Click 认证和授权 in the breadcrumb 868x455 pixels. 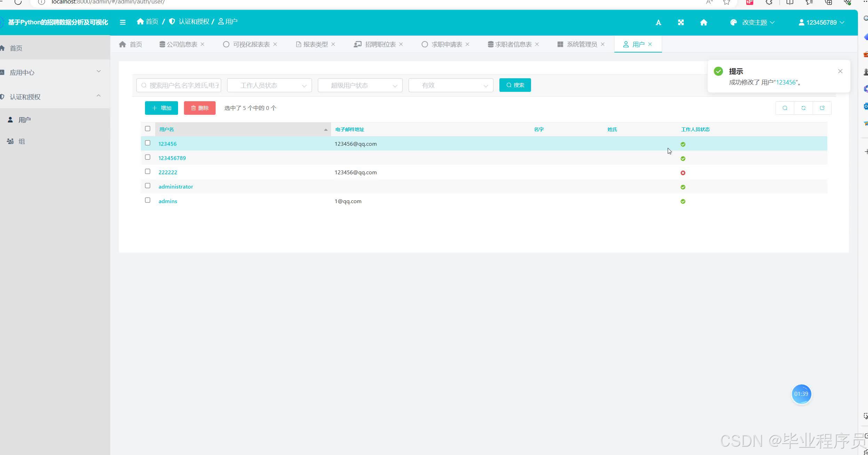point(190,22)
